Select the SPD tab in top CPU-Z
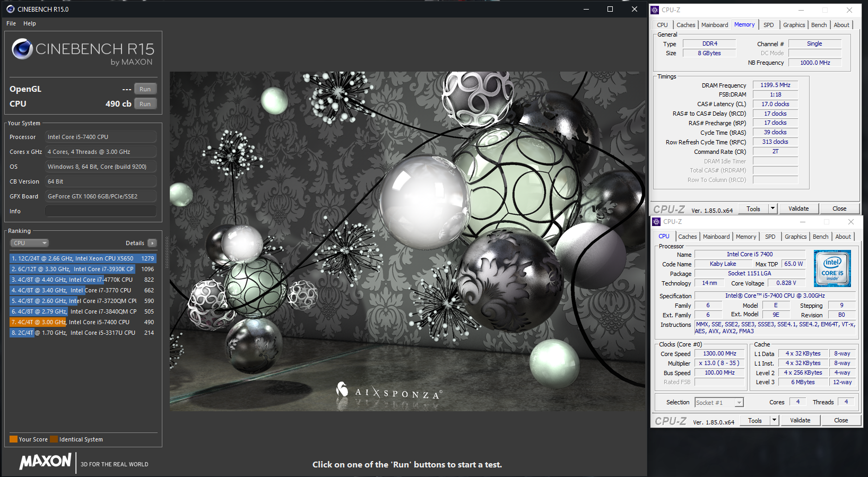868x477 pixels. pos(768,25)
